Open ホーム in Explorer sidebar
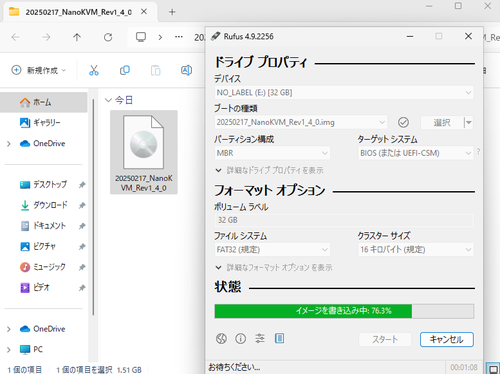The image size is (500, 374). (x=44, y=102)
